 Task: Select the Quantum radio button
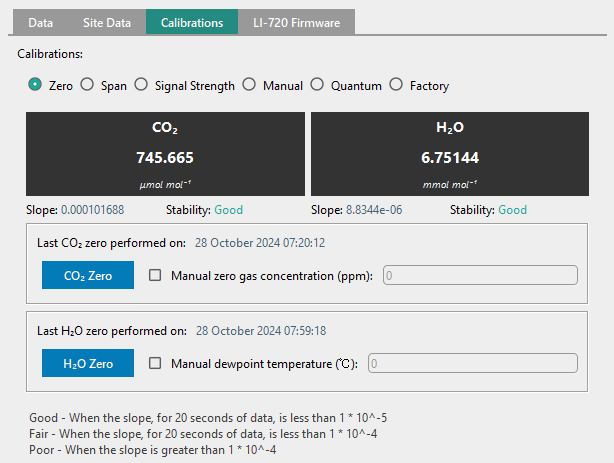(317, 85)
